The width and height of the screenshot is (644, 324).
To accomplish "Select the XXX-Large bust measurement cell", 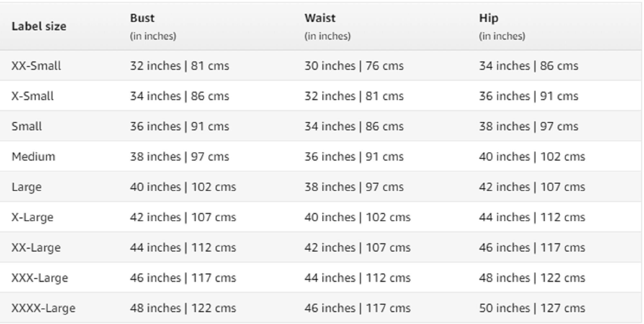I will click(x=183, y=278).
